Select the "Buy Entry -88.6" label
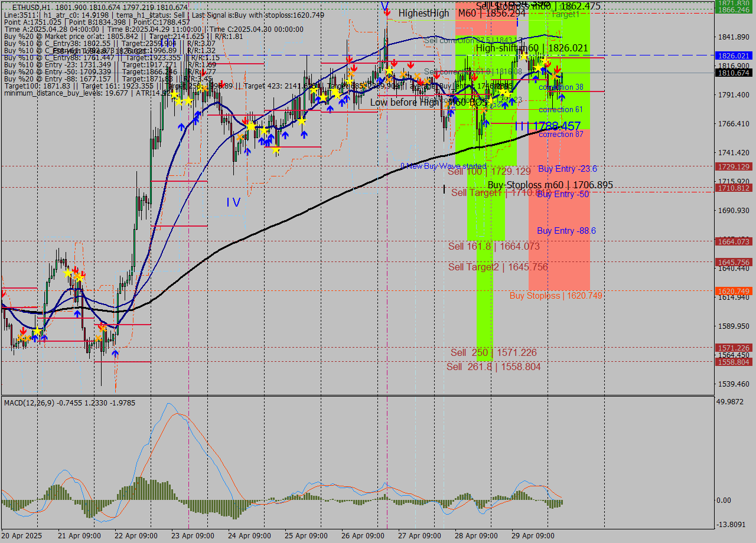This screenshot has height=543, width=756. (566, 231)
